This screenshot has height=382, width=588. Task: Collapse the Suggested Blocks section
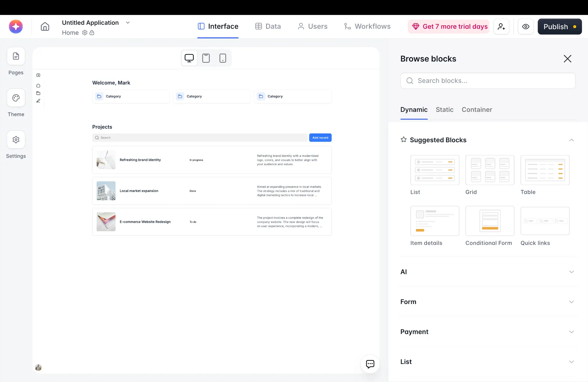click(x=571, y=140)
